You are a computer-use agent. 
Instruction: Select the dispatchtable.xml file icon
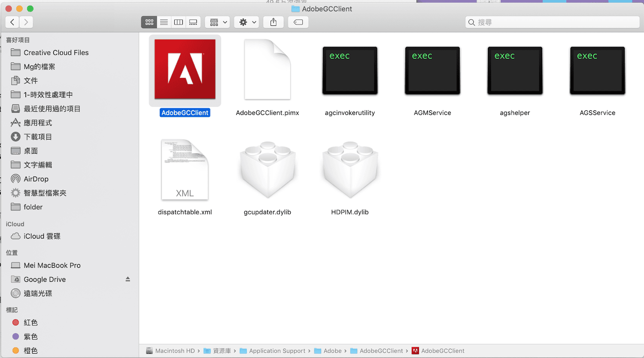click(x=185, y=170)
